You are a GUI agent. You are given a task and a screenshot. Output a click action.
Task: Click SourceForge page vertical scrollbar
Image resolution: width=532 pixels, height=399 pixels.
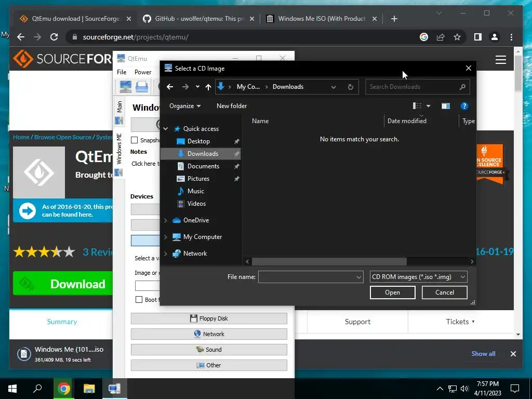click(518, 73)
